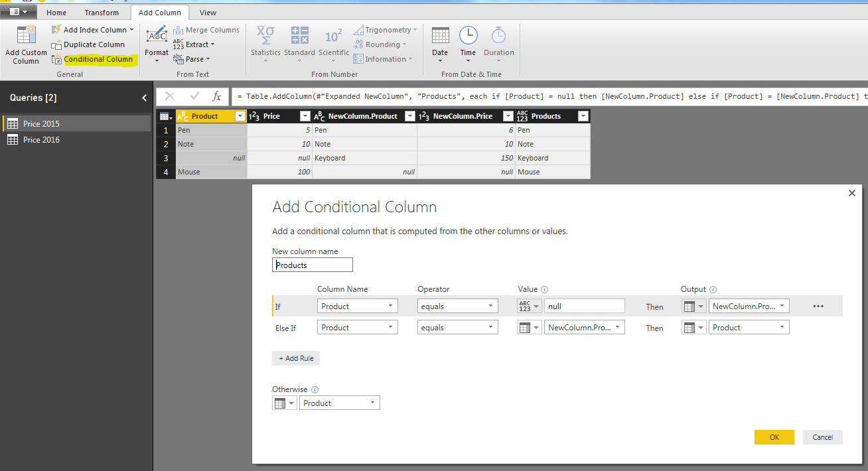868x471 pixels.
Task: Confirm formula with the checkmark icon
Action: pyautogui.click(x=194, y=96)
